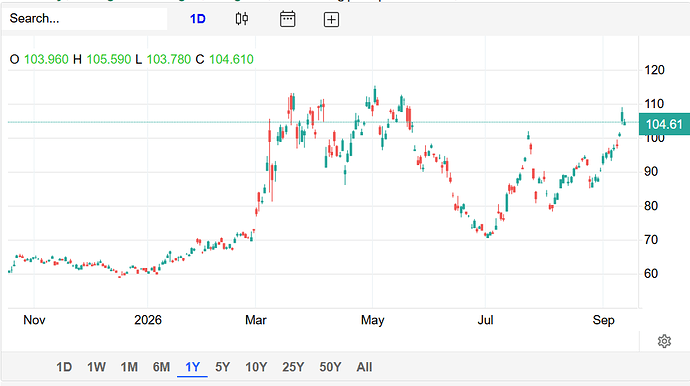The width and height of the screenshot is (690, 386).
Task: Select the 1W time range
Action: [x=96, y=367]
